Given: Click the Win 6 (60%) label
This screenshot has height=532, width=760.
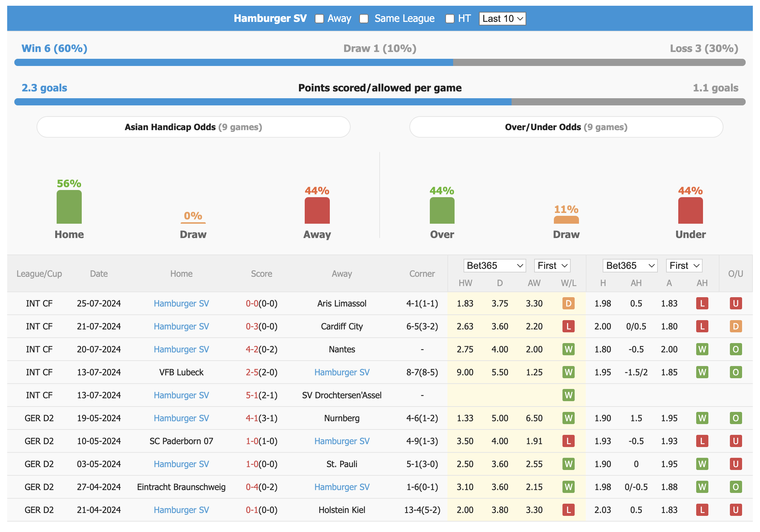Looking at the screenshot, I should [54, 48].
